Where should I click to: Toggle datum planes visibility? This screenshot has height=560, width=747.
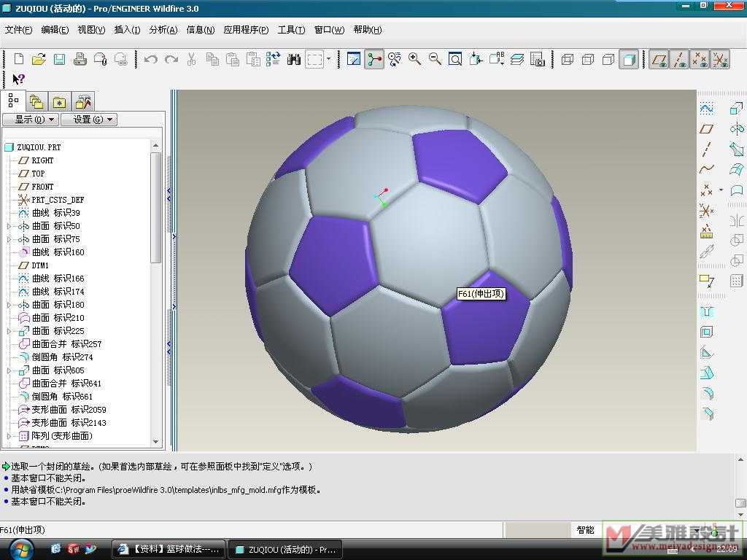pos(659,60)
